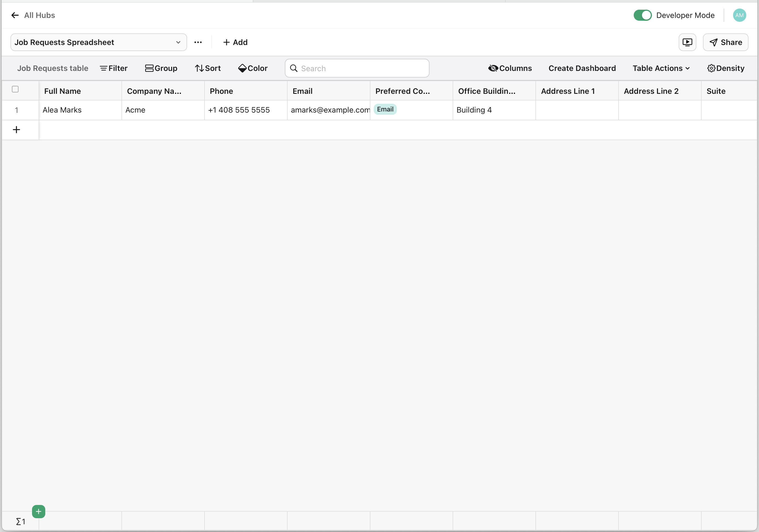The image size is (759, 532).
Task: Open the Group settings
Action: click(161, 68)
